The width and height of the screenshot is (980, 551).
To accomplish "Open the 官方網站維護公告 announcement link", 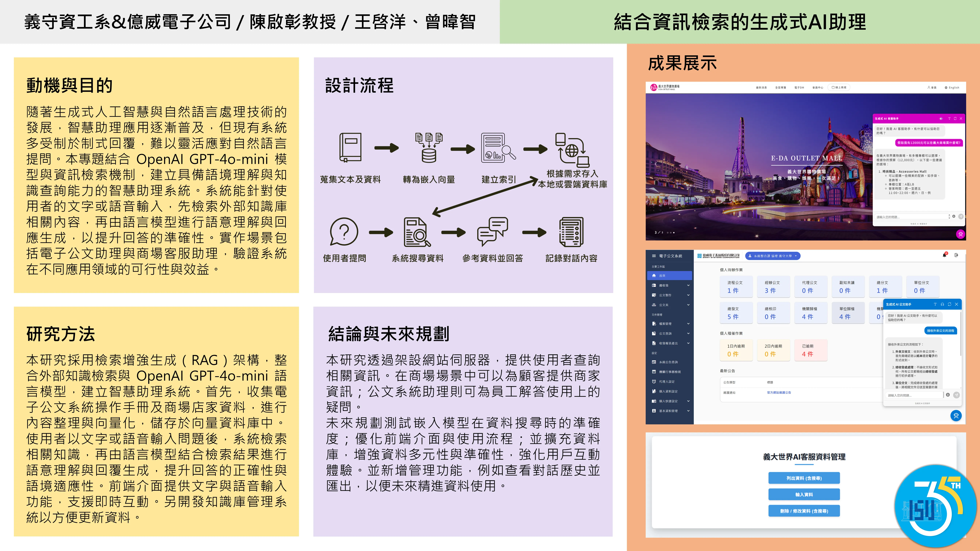I will coord(779,393).
